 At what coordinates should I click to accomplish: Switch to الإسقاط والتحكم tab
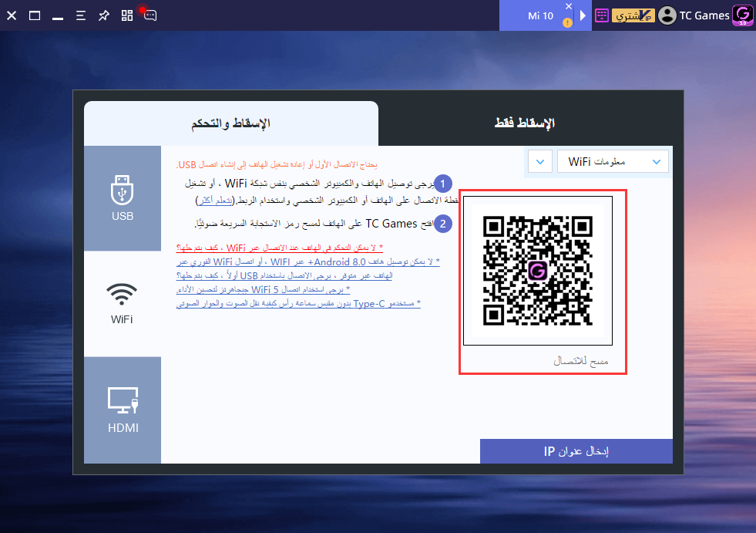click(x=231, y=123)
